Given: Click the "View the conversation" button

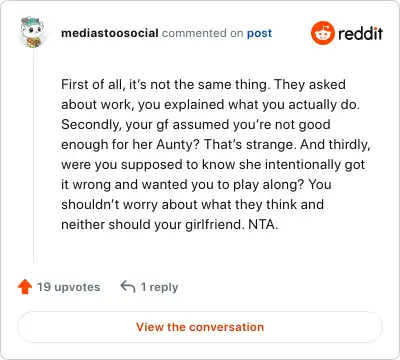Looking at the screenshot, I should click(x=200, y=327).
